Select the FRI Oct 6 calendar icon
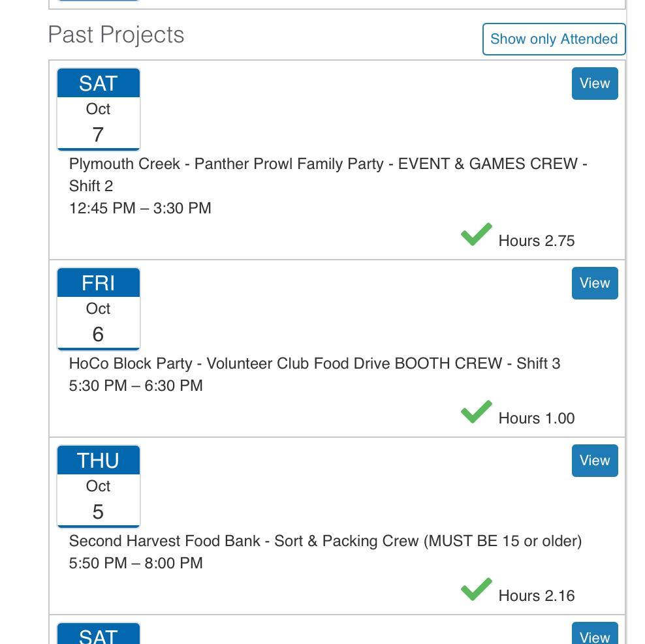645x644 pixels. pos(99,309)
